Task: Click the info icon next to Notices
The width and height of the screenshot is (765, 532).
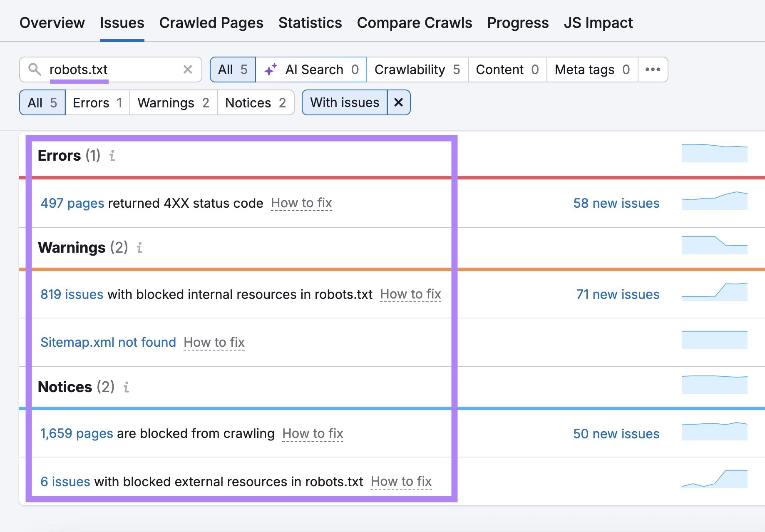Action: (x=126, y=387)
